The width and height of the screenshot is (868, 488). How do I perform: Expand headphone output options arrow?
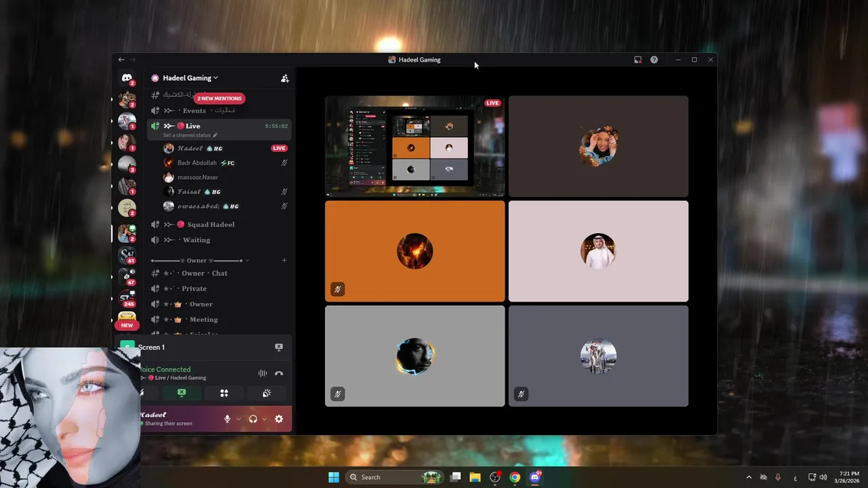coord(264,419)
